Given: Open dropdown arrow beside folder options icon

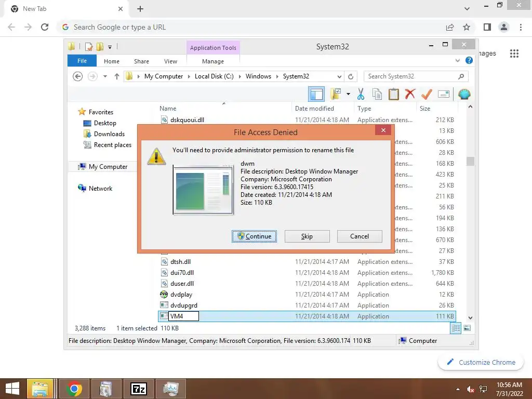Looking at the screenshot, I should [348, 94].
